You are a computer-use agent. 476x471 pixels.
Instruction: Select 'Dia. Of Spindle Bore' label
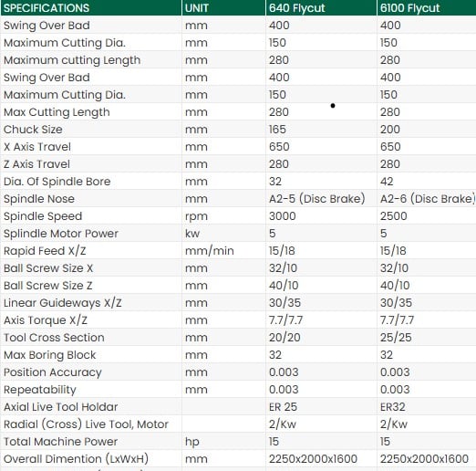57,182
